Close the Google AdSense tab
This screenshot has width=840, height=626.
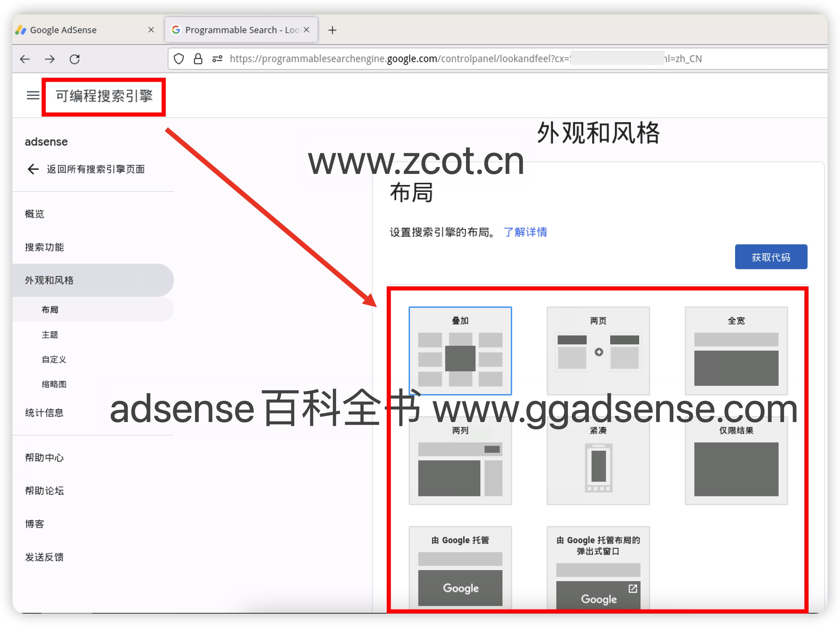(x=151, y=30)
